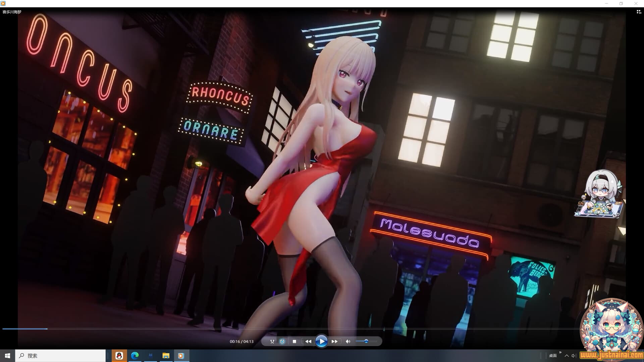The image size is (644, 362).
Task: Open the QQ penguin taskbar app
Action: coord(119,356)
